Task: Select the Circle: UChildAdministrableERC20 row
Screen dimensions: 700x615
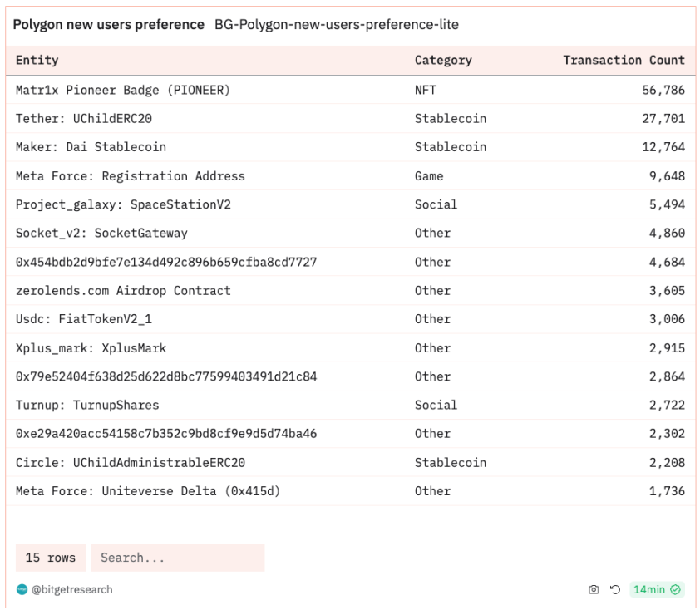Action: click(351, 462)
